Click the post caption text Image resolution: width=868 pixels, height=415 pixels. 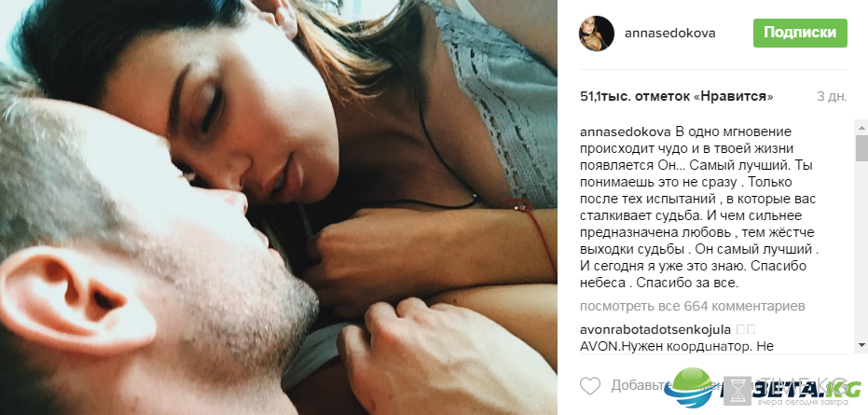click(698, 208)
